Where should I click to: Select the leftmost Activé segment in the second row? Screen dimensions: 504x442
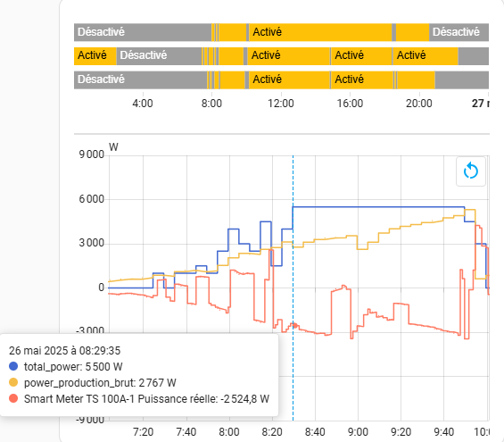point(95,56)
